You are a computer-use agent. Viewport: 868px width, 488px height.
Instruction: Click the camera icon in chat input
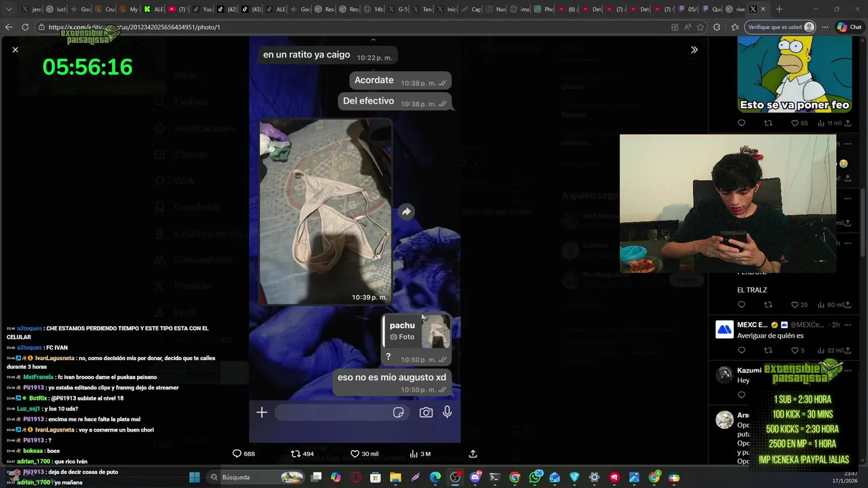click(x=426, y=412)
